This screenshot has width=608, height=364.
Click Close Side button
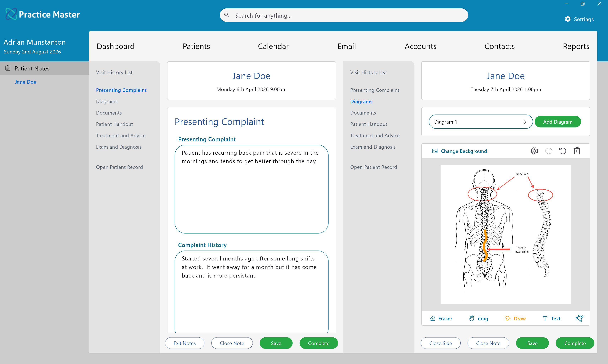tap(441, 343)
